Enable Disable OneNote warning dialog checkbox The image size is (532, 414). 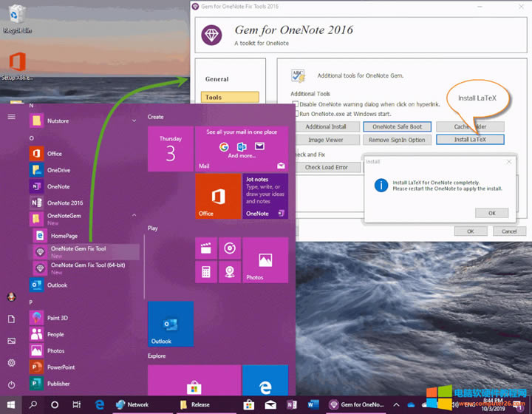point(297,104)
